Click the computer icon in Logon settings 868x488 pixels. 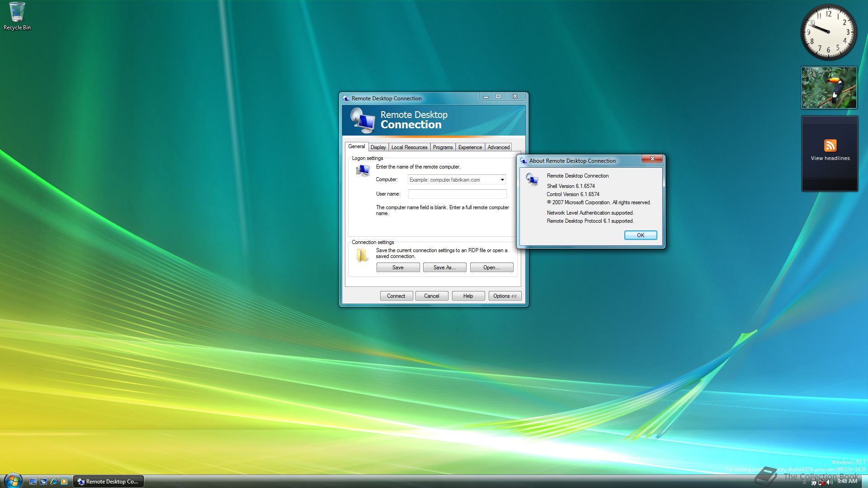(363, 170)
